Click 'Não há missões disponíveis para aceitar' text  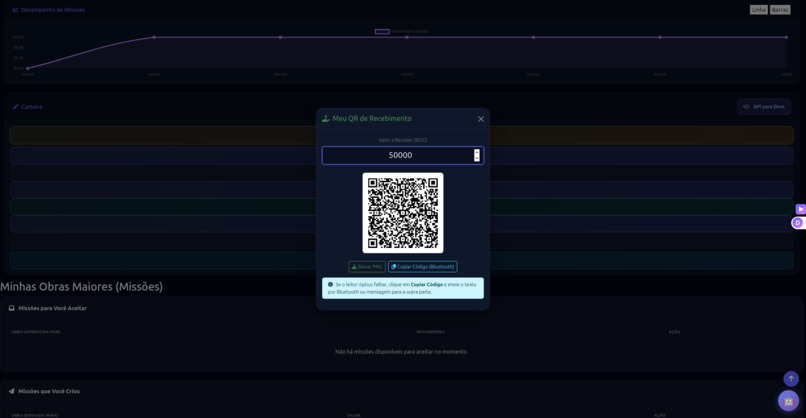tap(401, 352)
